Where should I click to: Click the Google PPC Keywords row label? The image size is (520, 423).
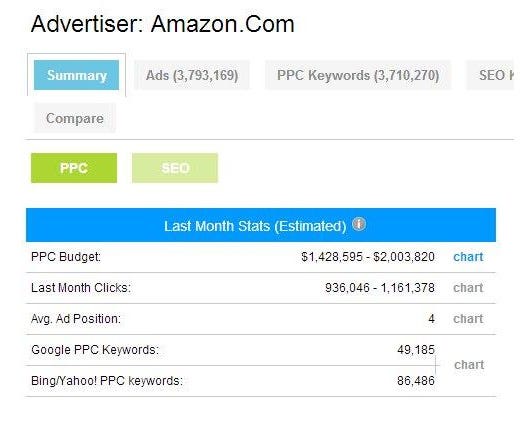95,350
